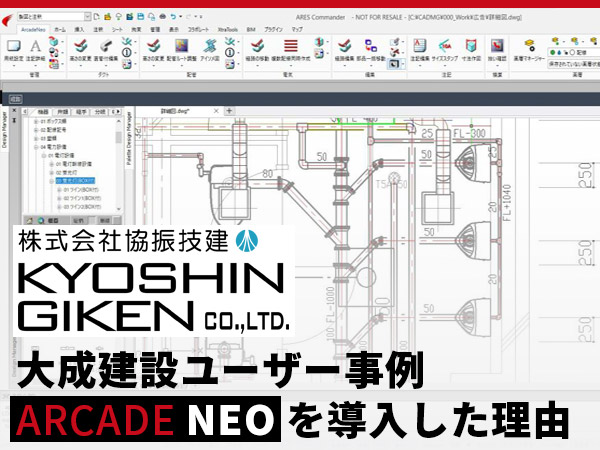The image size is (600, 450).
Task: Click the button in dark bar above palette
Action: (x=16, y=99)
